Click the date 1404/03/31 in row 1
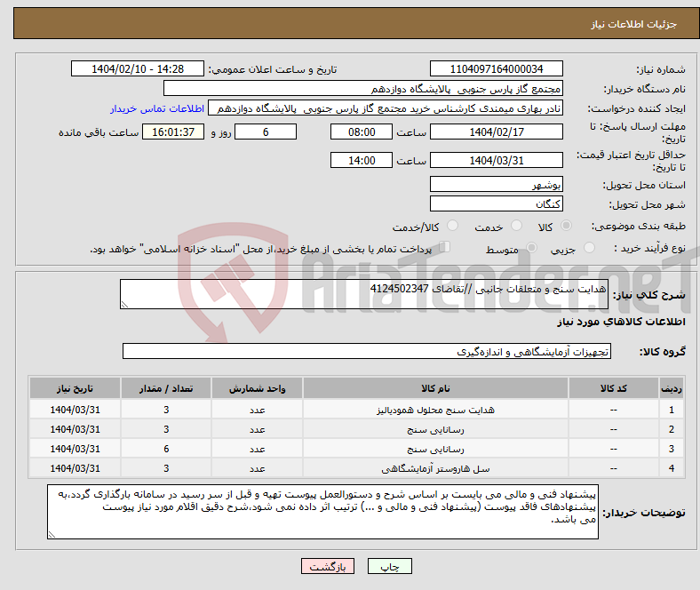700x590 pixels. click(75, 410)
